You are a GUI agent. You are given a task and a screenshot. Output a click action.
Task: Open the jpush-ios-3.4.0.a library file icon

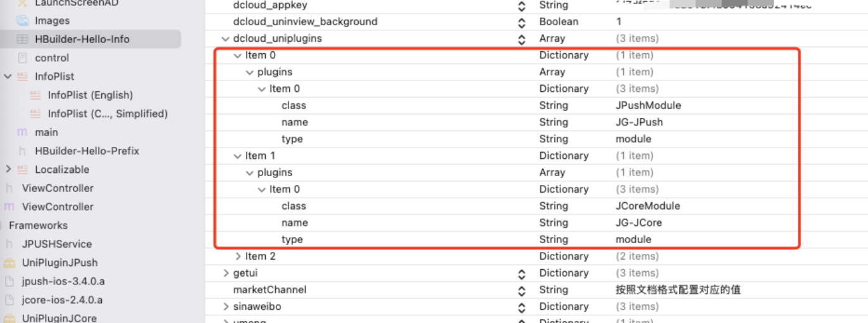pos(9,281)
